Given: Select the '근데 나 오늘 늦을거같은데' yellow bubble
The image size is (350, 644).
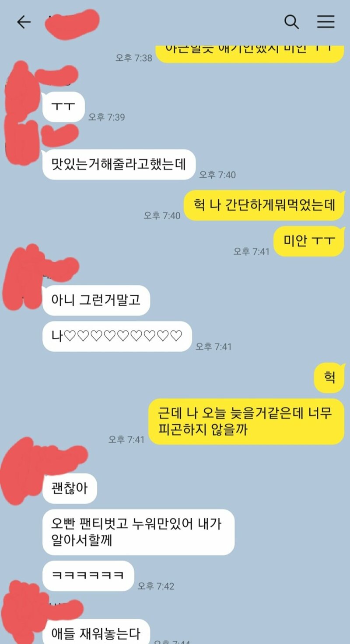Looking at the screenshot, I should 246,422.
